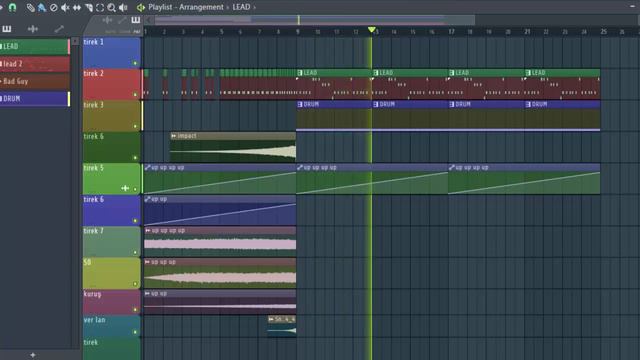Select the lead 2 pattern in the picker

pos(35,64)
